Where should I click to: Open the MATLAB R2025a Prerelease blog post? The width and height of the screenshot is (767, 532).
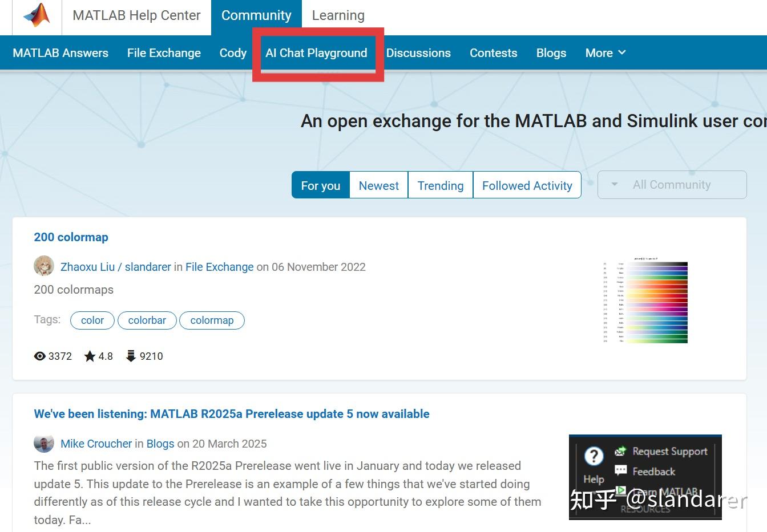(231, 413)
